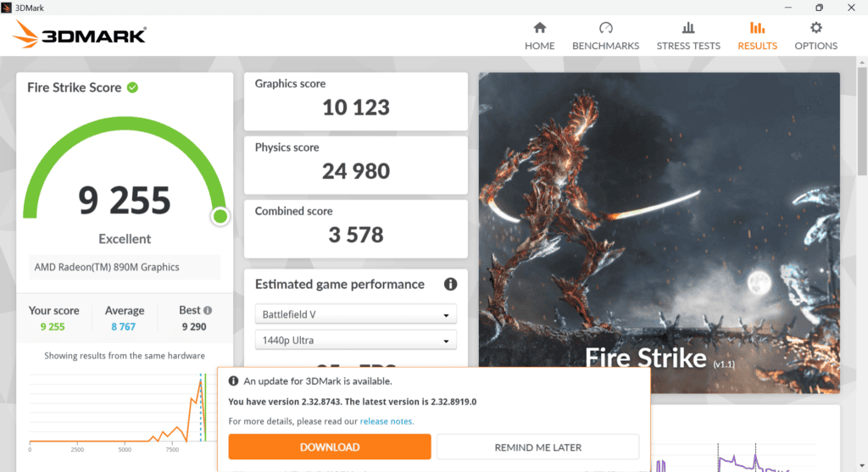Select the RESULTS tab label
This screenshot has height=472, width=868.
coord(757,46)
